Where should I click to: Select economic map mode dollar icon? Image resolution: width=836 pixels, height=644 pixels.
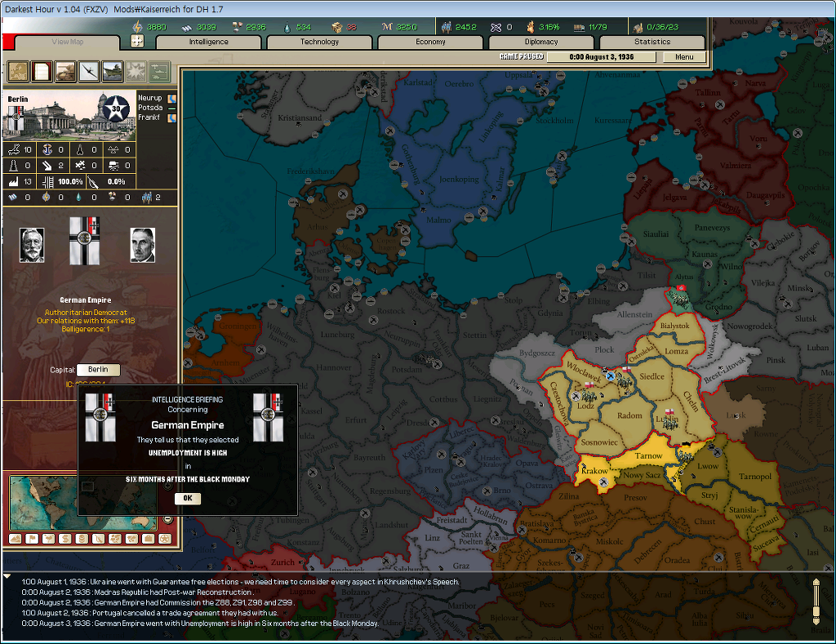pos(65,539)
